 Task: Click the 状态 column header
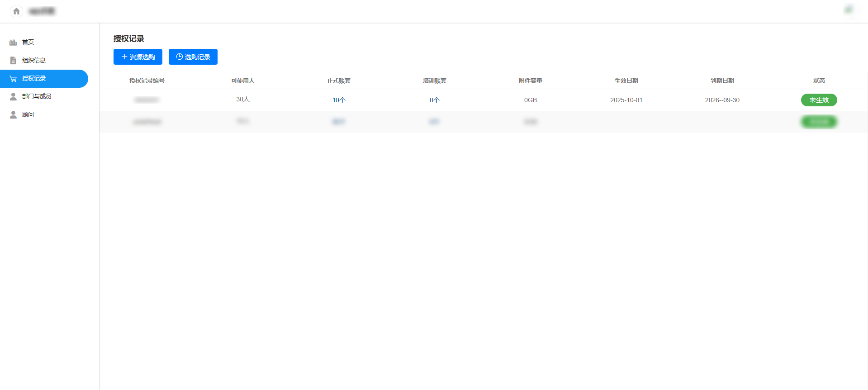tap(819, 81)
